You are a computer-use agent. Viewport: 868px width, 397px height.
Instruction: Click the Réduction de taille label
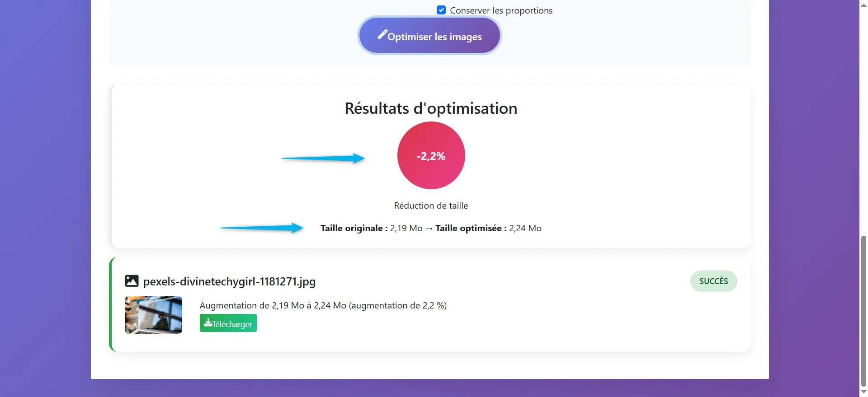point(430,206)
